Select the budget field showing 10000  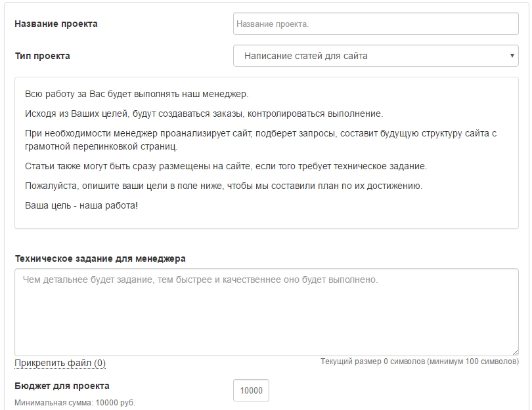click(x=251, y=390)
